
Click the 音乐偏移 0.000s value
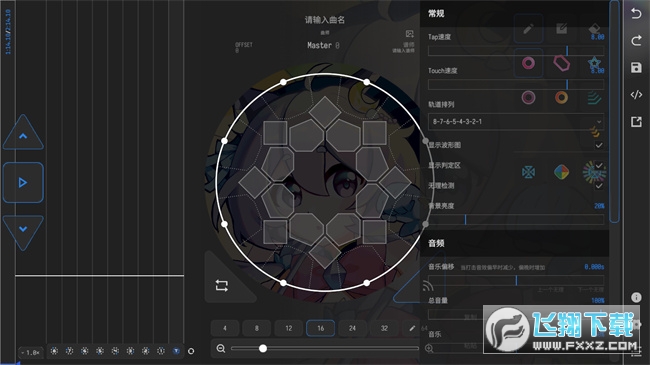coord(594,267)
